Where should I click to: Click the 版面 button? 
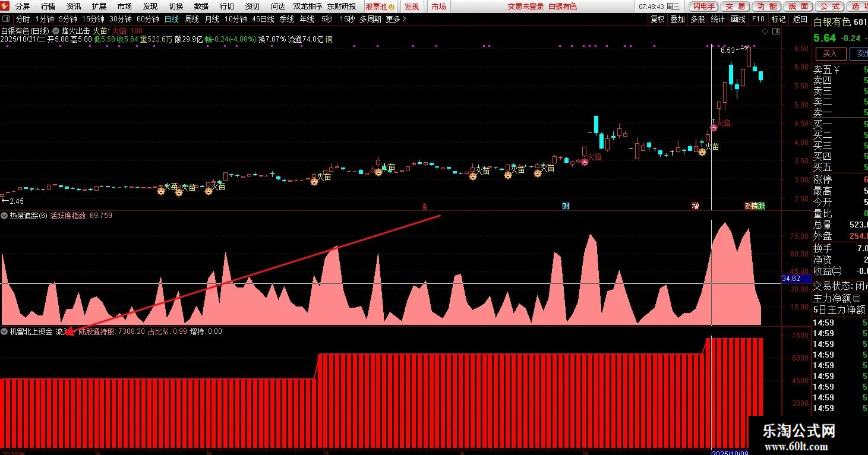[x=798, y=7]
